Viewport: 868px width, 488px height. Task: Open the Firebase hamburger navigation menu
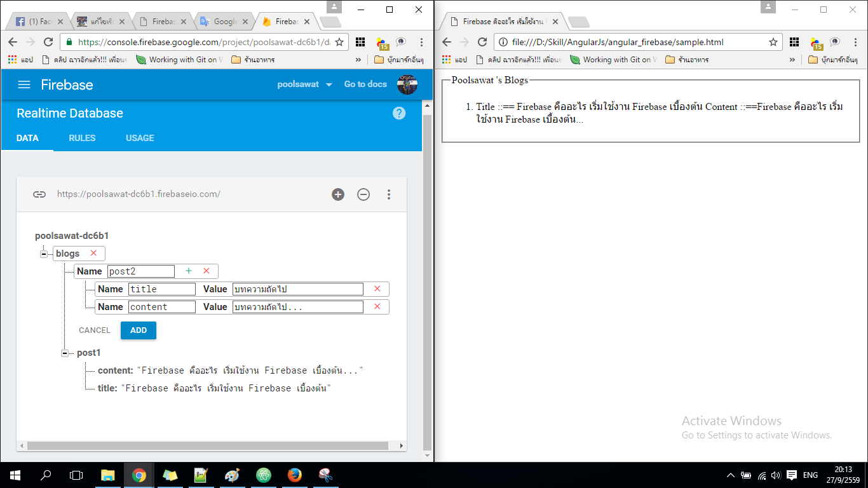click(x=24, y=85)
